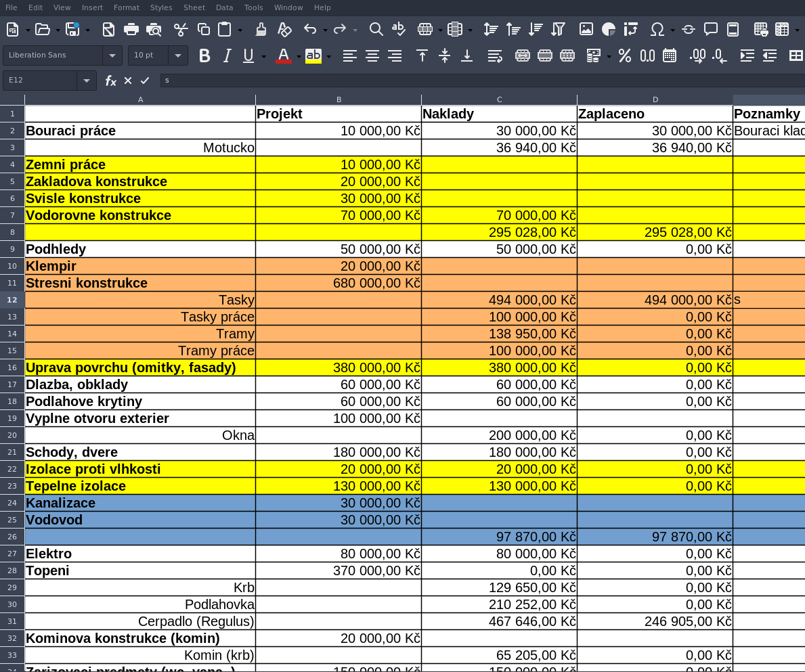Click the Insert Chart icon
Image resolution: width=805 pixels, height=672 pixels.
tap(609, 29)
